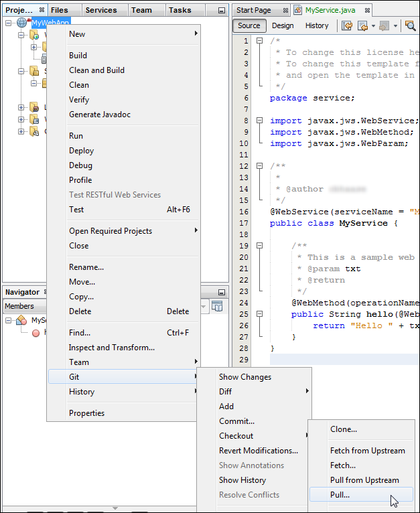Click the last folder icon with magnifier overlay

click(x=34, y=131)
